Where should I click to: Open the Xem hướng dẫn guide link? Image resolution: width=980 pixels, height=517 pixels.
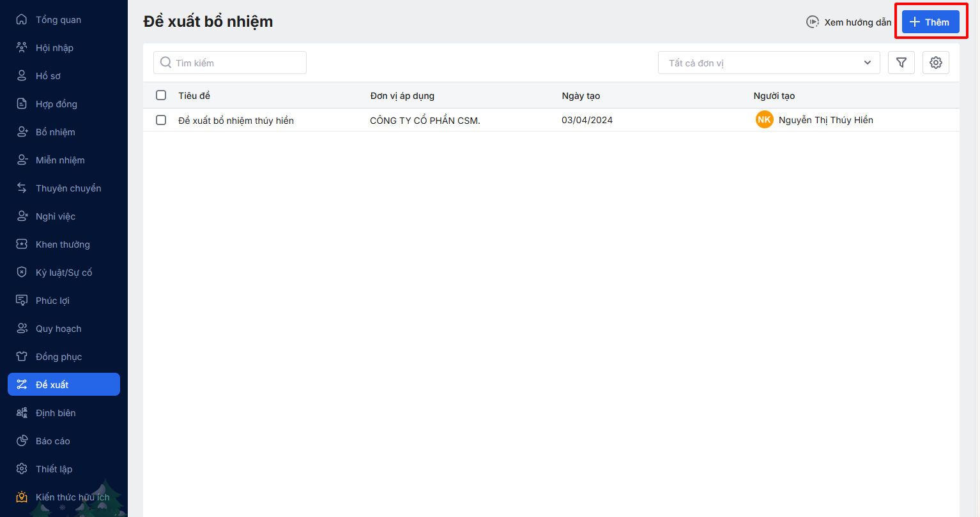pyautogui.click(x=857, y=22)
